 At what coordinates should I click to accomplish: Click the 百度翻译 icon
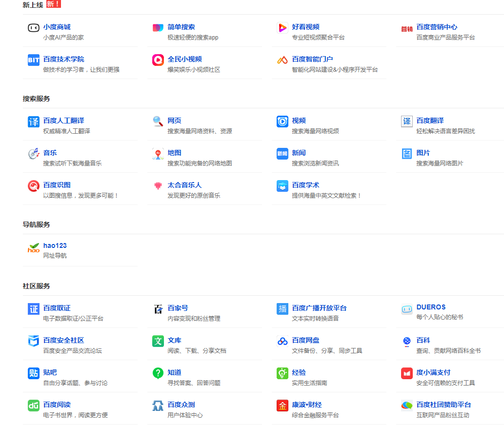[406, 122]
